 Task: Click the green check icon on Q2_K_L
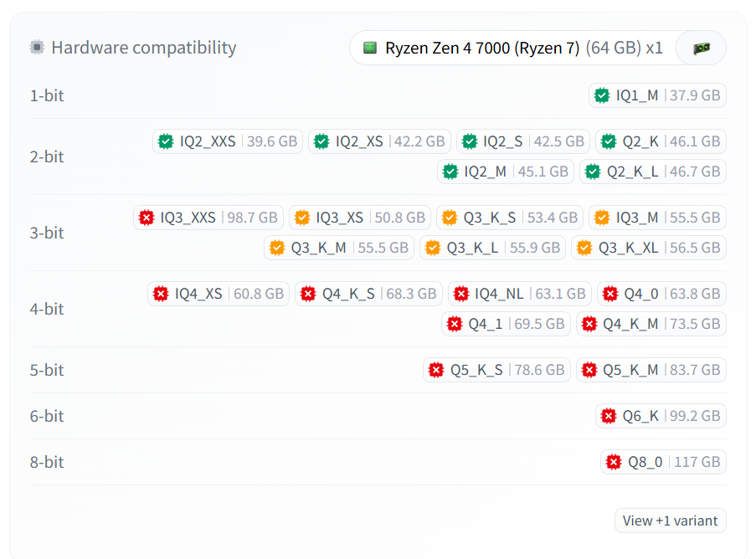(x=593, y=172)
